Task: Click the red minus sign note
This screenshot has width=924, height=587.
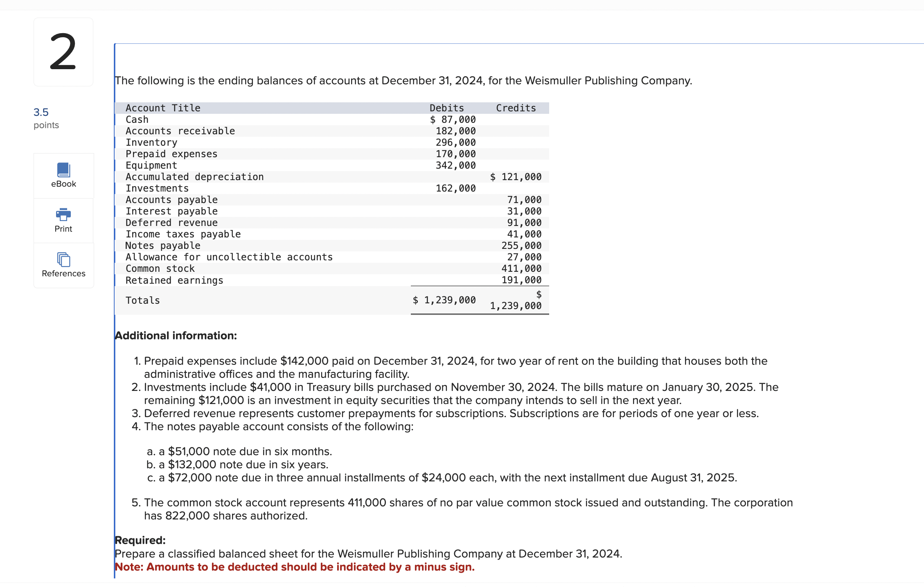Action: point(295,567)
